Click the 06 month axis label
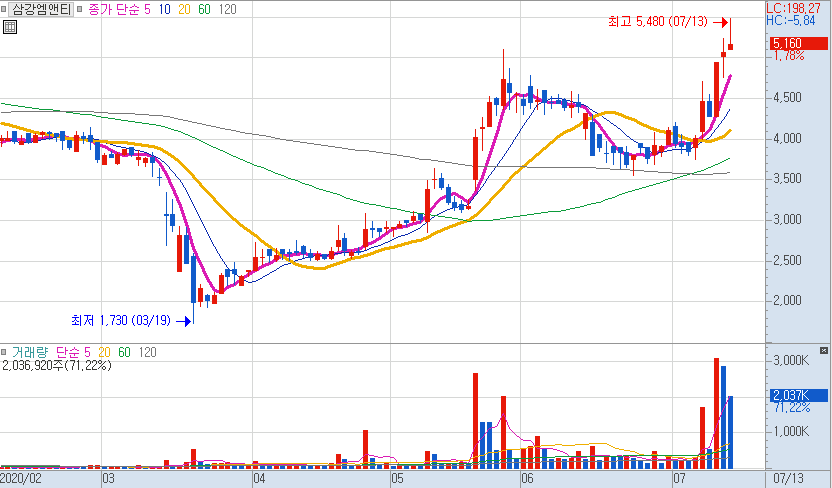Screen dimensions: 832x488 click(527, 479)
